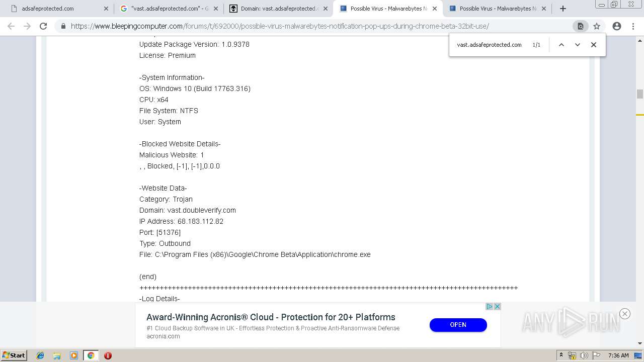Click the Port: [51376] line
Viewport: 644px width, 362px height.
[x=160, y=232]
